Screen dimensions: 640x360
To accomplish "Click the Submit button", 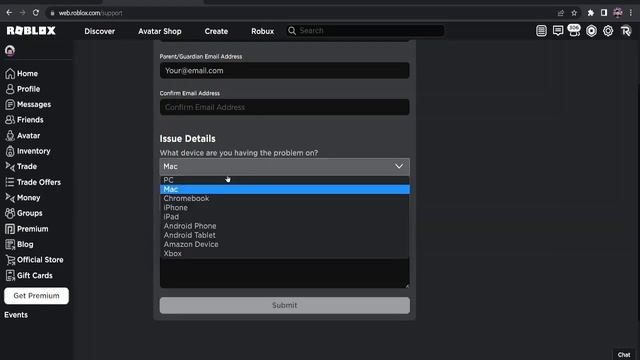I will click(284, 305).
